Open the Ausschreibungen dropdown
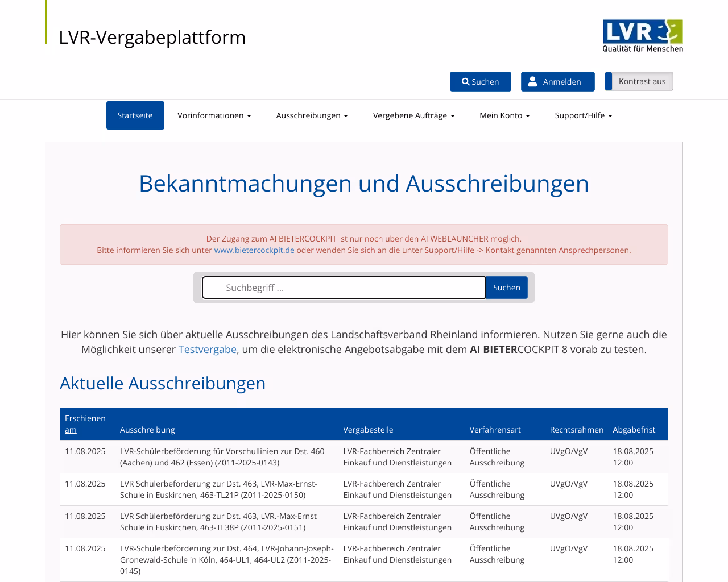This screenshot has height=582, width=728. [312, 115]
